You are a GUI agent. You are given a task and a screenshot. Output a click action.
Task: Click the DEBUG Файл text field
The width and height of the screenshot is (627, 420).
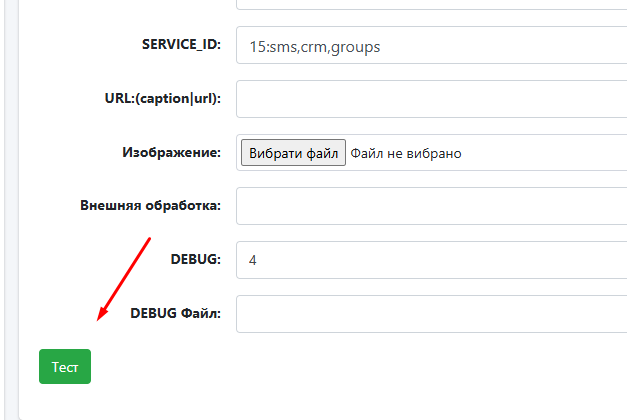(x=430, y=313)
